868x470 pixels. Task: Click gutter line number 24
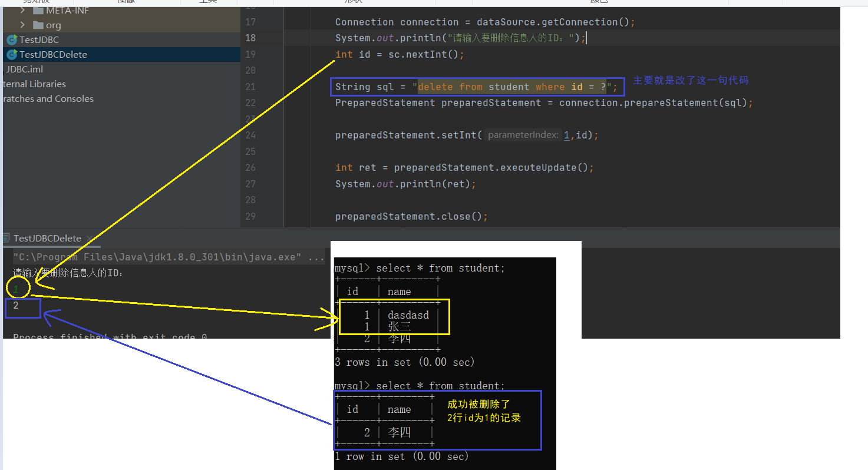250,135
